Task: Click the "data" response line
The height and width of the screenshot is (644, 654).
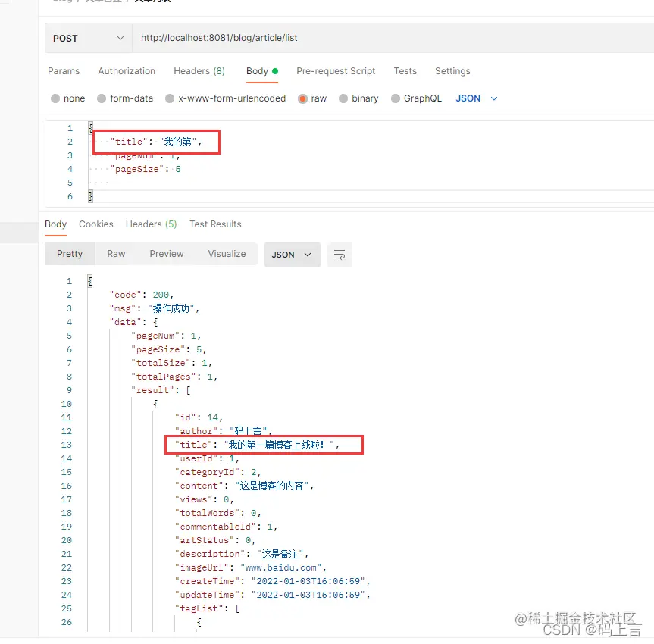Action: coord(133,322)
